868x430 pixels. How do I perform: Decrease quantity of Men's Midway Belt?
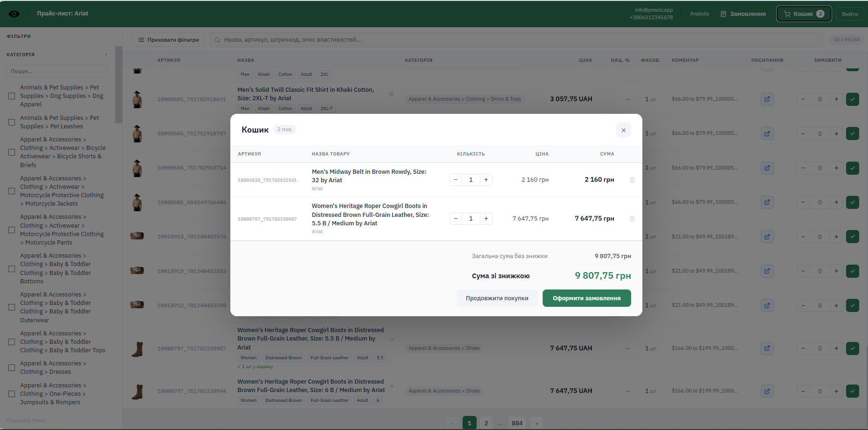[x=456, y=180]
